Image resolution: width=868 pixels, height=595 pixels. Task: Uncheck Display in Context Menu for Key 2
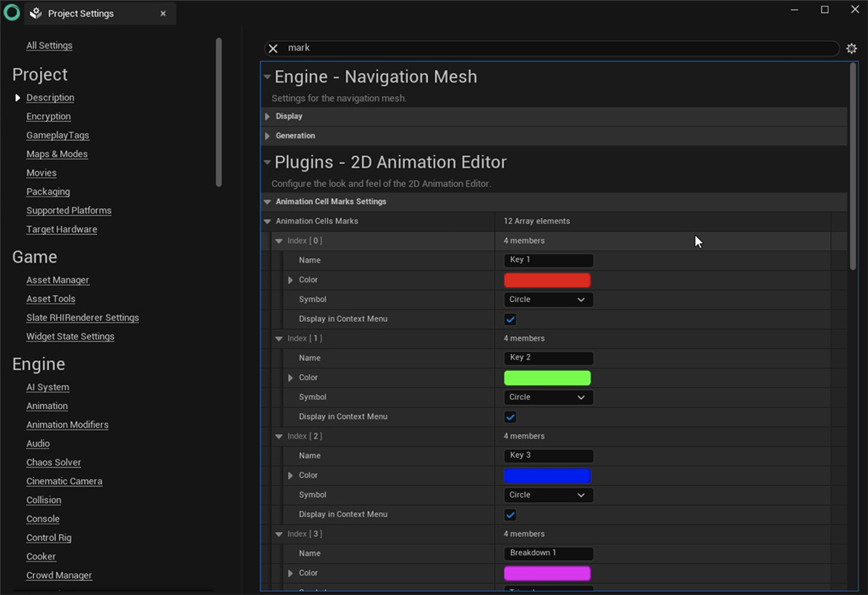(510, 417)
